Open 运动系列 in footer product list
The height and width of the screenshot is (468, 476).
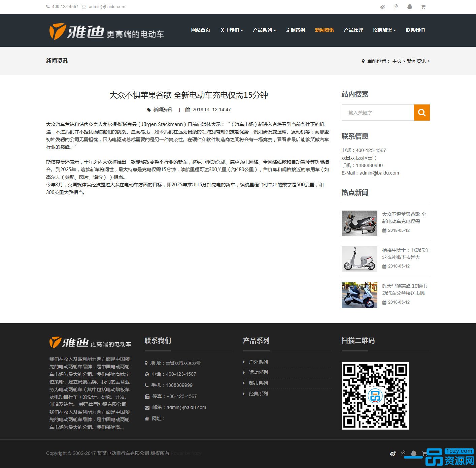(259, 373)
